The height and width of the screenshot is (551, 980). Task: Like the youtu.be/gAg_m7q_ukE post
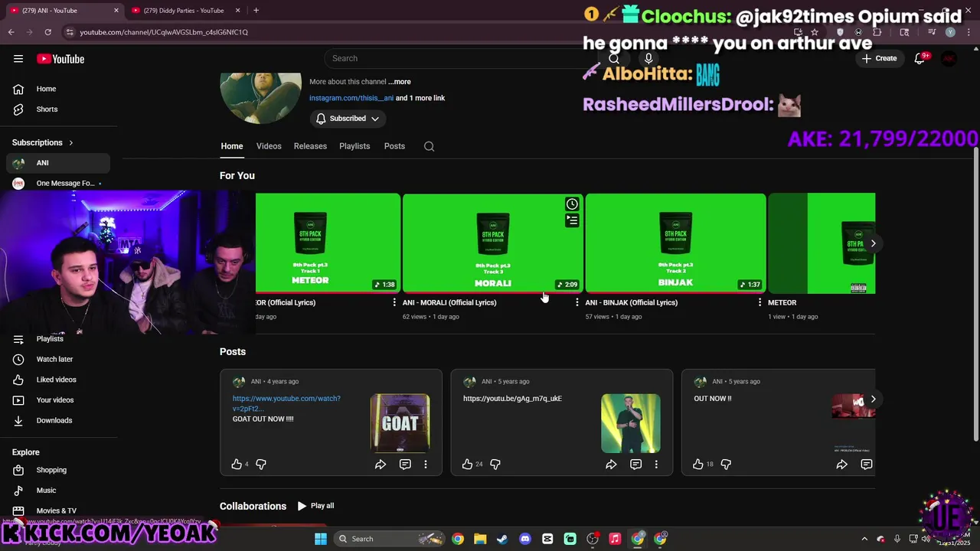coord(467,464)
